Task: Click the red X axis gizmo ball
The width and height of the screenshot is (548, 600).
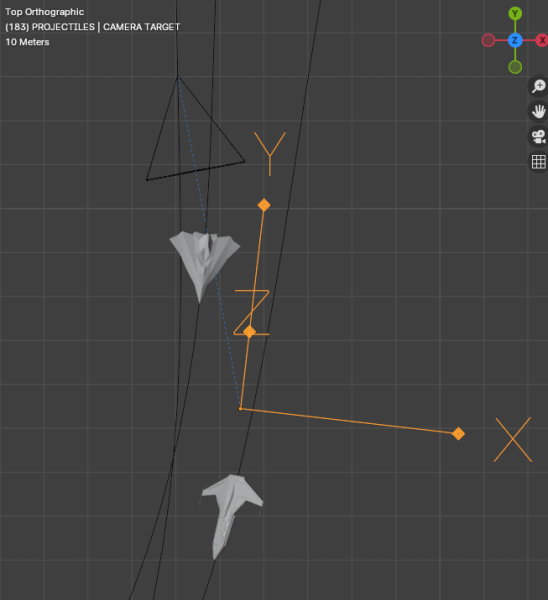Action: 541,40
